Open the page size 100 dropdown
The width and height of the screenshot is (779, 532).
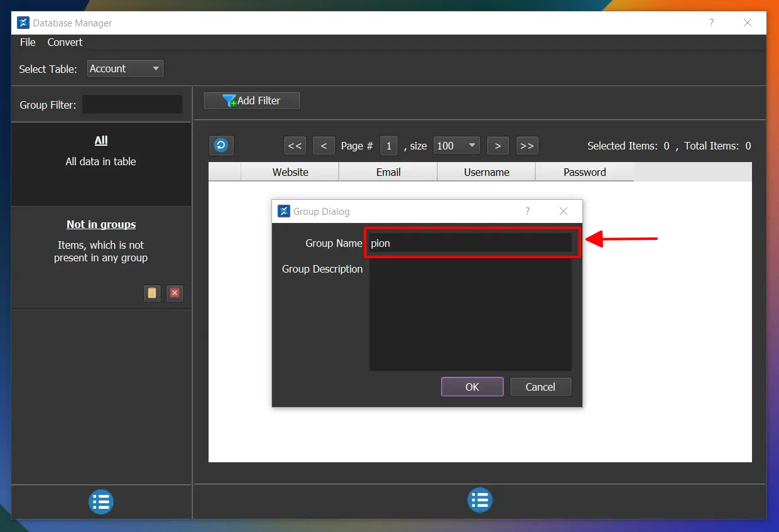(457, 146)
